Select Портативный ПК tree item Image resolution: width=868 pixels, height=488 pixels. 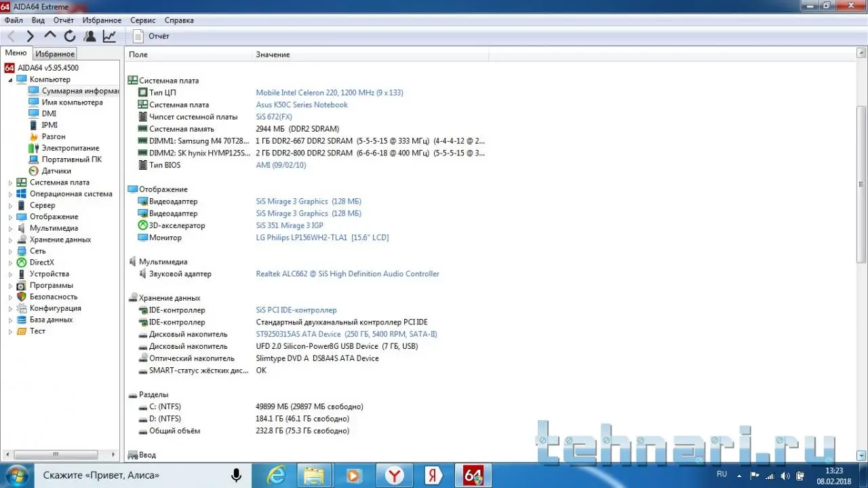point(72,159)
